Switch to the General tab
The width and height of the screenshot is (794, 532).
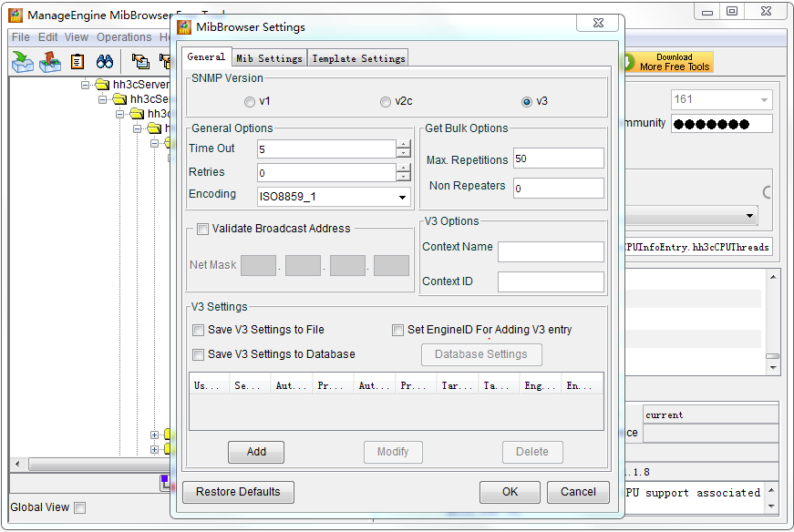click(206, 57)
